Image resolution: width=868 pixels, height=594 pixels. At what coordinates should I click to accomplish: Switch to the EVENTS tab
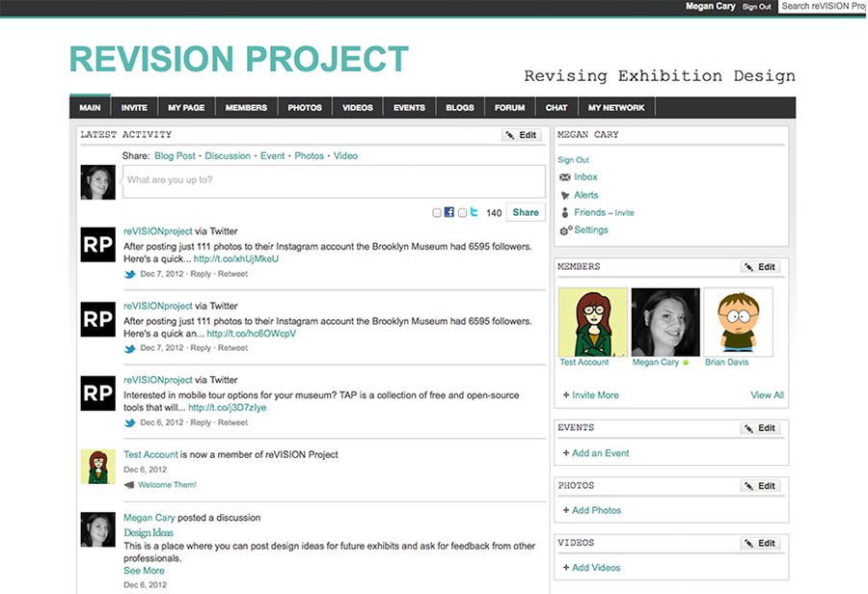click(410, 107)
